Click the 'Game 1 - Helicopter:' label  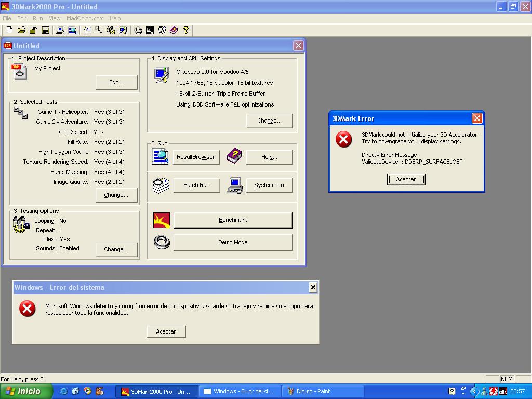pos(63,112)
